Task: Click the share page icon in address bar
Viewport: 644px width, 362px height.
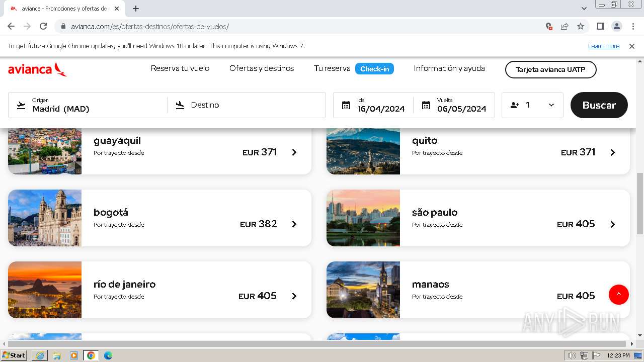Action: tap(565, 26)
